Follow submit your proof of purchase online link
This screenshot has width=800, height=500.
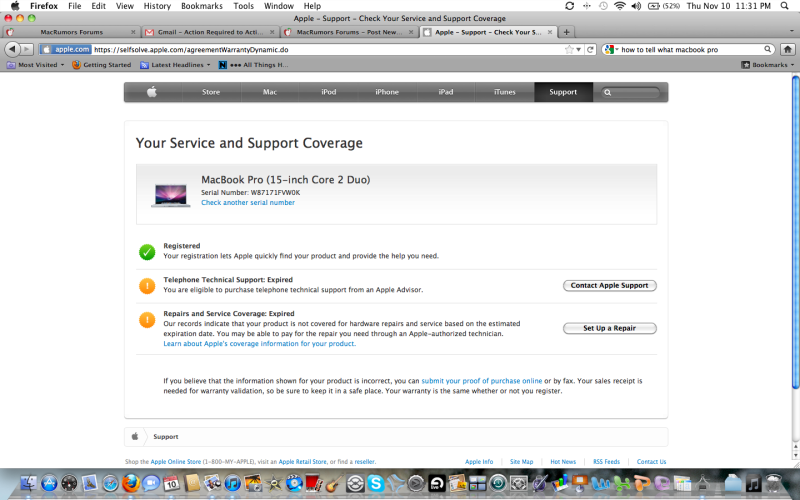pos(482,381)
